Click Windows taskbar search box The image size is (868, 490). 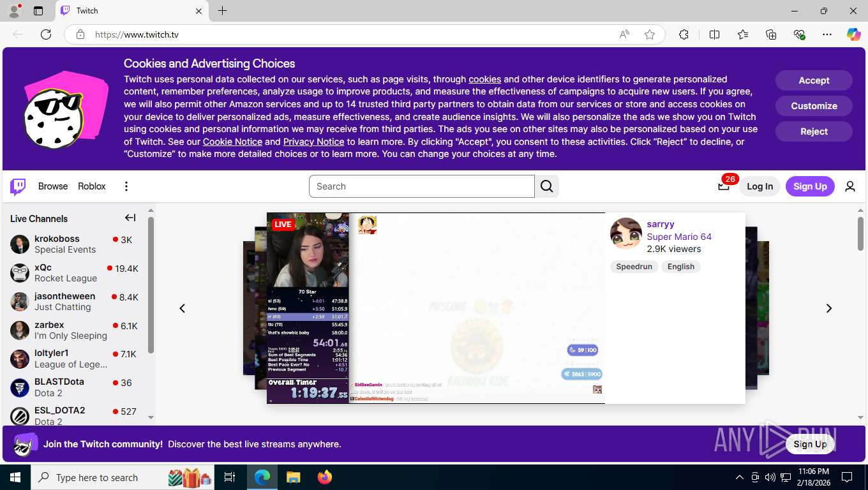point(123,477)
